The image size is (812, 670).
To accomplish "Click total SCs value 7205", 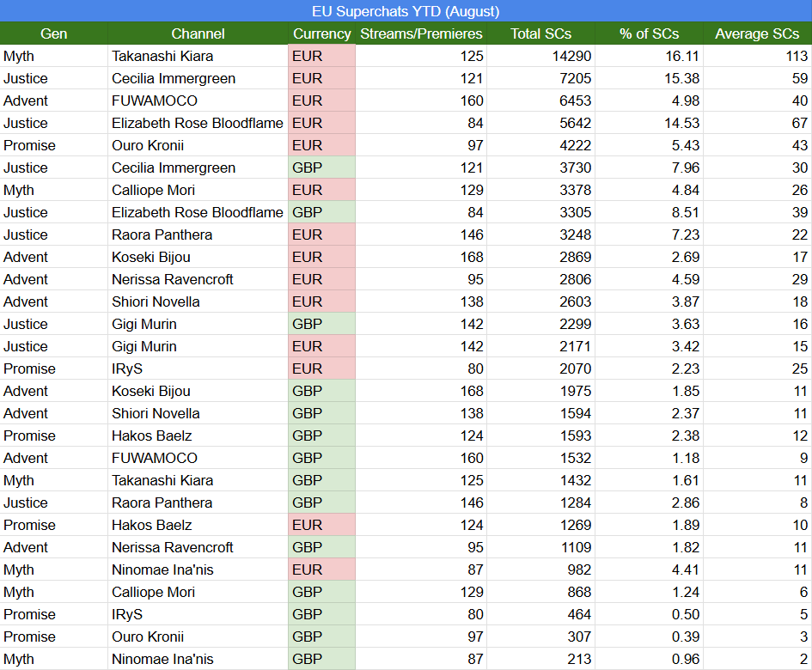I will click(575, 78).
